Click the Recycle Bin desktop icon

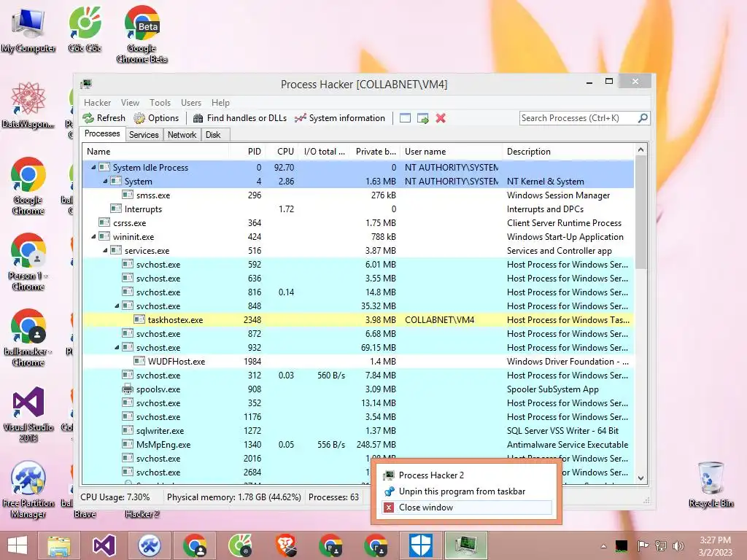click(x=711, y=485)
